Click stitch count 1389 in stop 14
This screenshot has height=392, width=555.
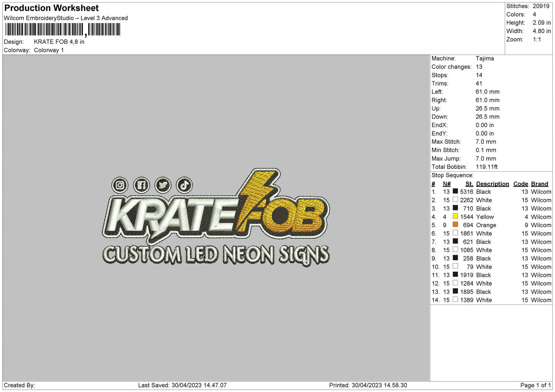[x=467, y=300]
